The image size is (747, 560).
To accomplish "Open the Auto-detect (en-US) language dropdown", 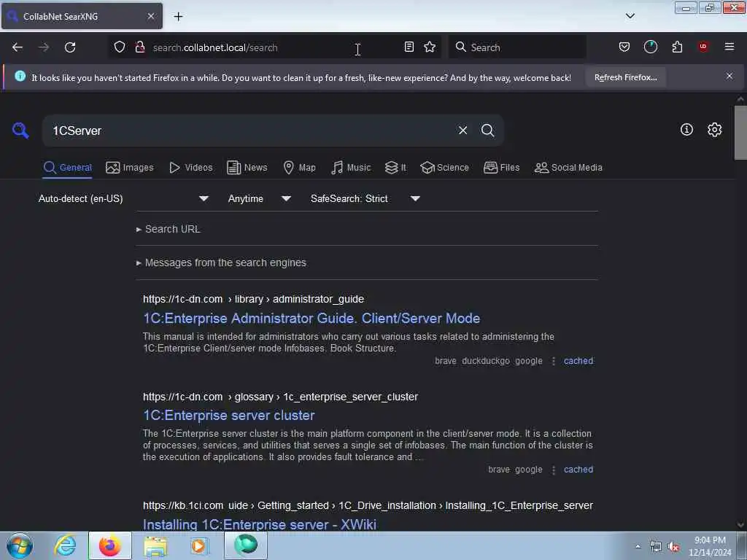I will point(123,198).
